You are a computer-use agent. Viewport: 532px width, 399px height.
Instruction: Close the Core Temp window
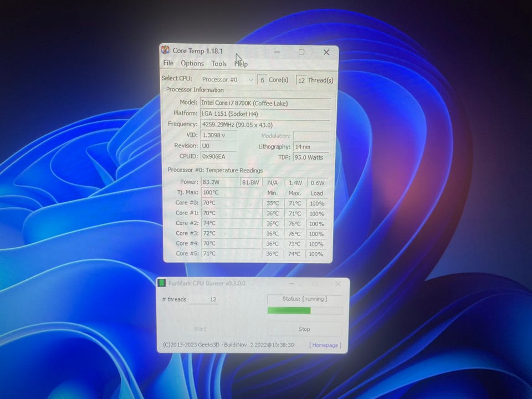pyautogui.click(x=326, y=52)
